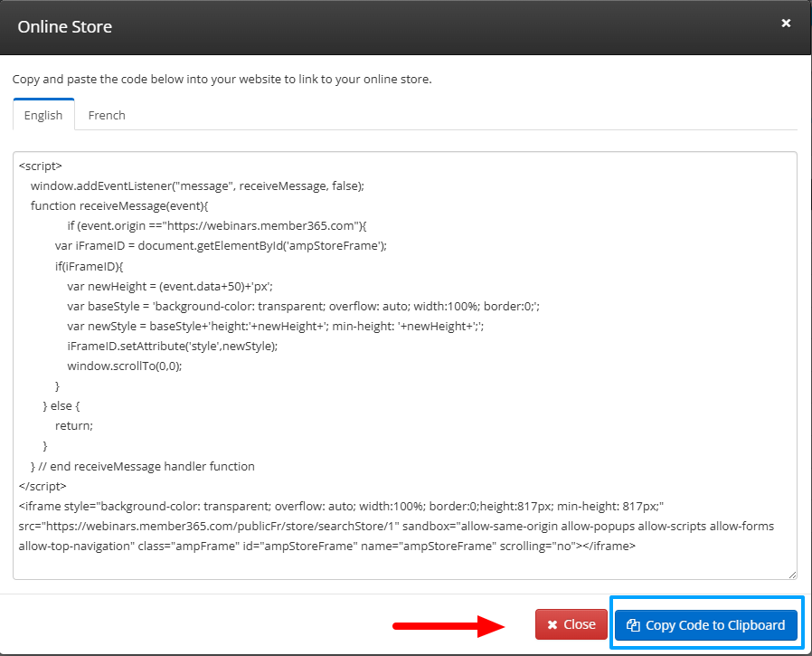The height and width of the screenshot is (656, 812).
Task: Grab the text area resize handle
Action: point(792,575)
